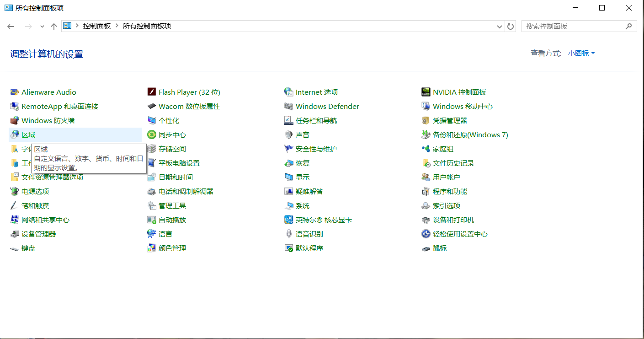Click the 管理工具 icon
Screen dimensions: 644x339
tap(151, 205)
